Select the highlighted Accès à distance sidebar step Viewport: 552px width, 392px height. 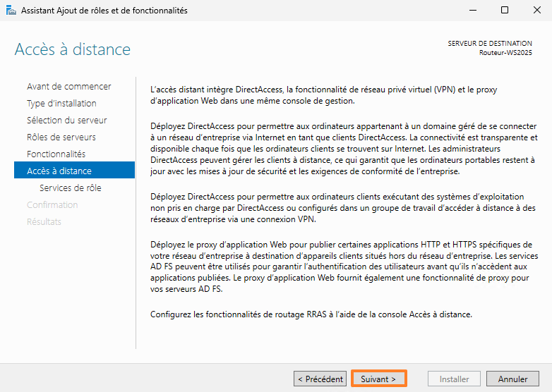pyautogui.click(x=59, y=171)
